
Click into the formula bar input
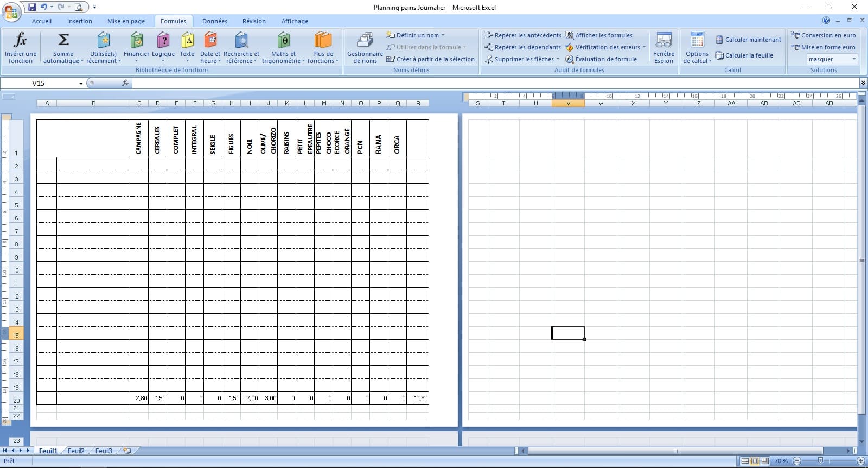pos(495,83)
